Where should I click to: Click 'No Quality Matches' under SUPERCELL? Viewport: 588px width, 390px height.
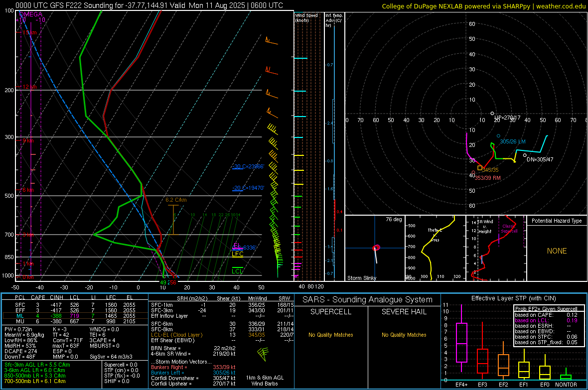[x=331, y=335]
